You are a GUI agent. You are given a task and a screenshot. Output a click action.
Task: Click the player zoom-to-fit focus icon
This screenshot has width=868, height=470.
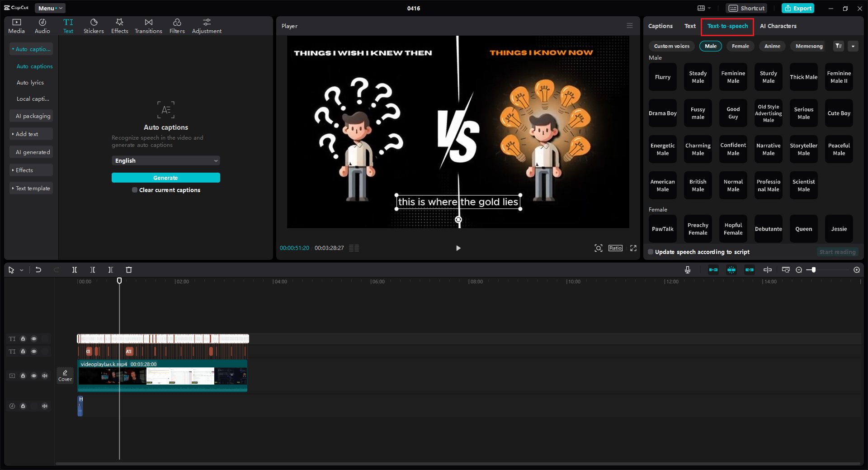(x=599, y=248)
